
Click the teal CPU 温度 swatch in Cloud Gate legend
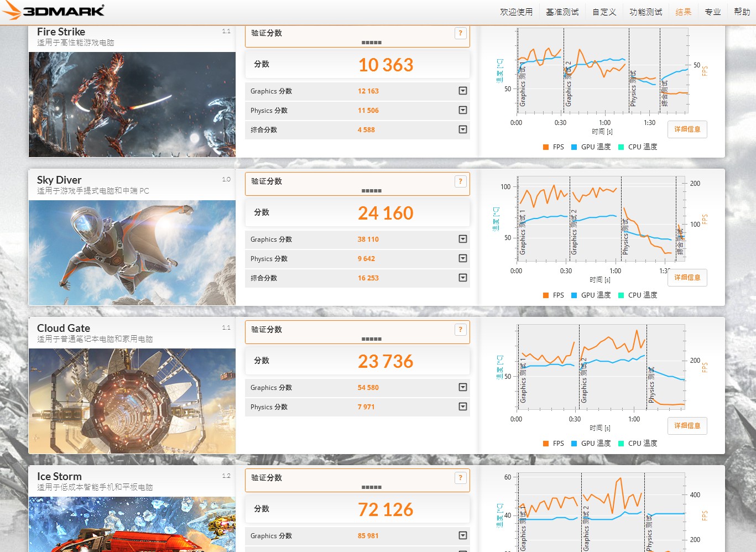(621, 444)
